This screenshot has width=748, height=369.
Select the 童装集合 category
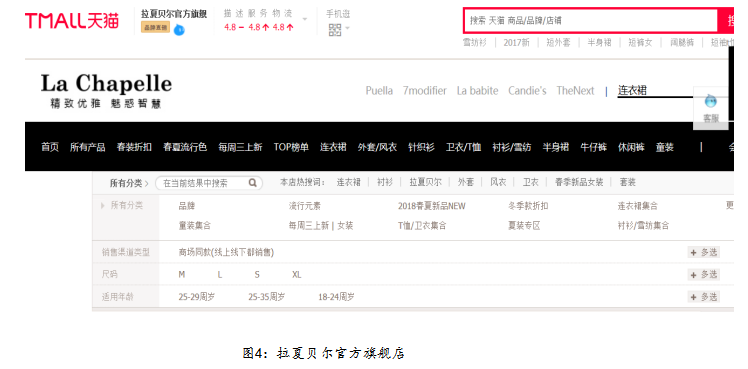point(195,226)
